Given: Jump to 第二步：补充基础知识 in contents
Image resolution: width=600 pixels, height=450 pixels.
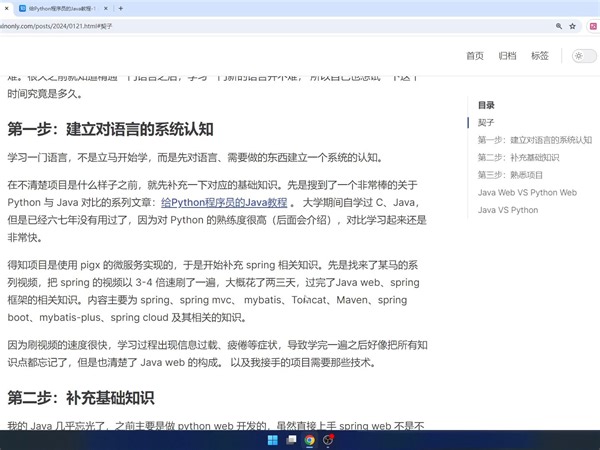Looking at the screenshot, I should [x=518, y=158].
